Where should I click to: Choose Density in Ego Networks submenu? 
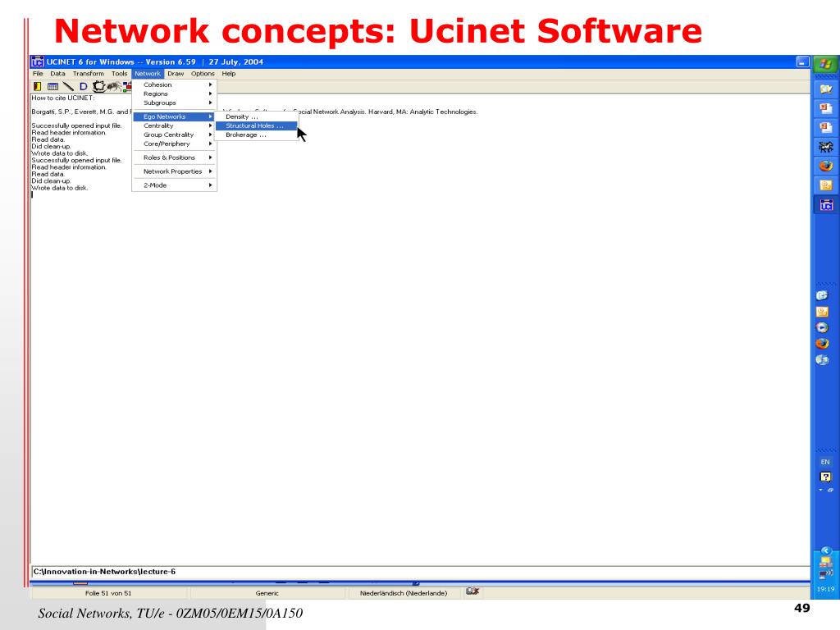point(256,116)
